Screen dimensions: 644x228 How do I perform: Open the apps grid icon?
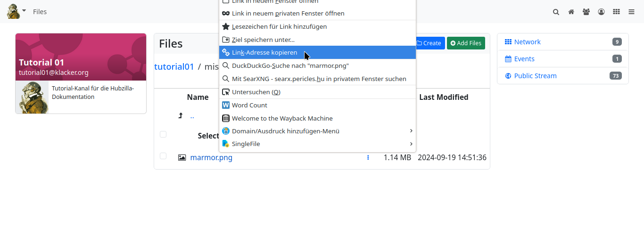tap(616, 12)
